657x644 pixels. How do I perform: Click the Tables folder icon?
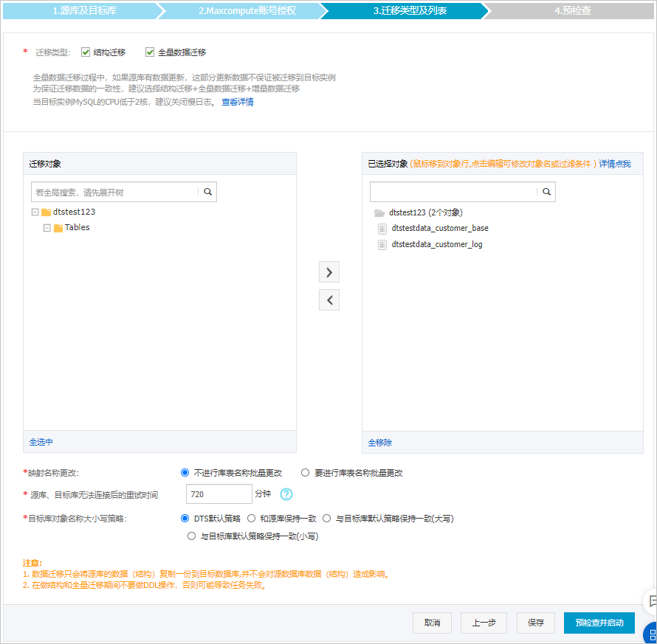click(x=58, y=228)
